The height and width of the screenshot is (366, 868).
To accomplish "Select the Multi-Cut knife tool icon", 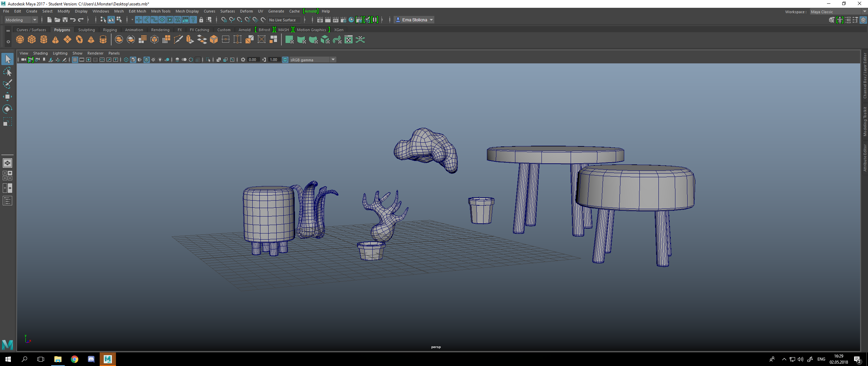I will [x=178, y=40].
